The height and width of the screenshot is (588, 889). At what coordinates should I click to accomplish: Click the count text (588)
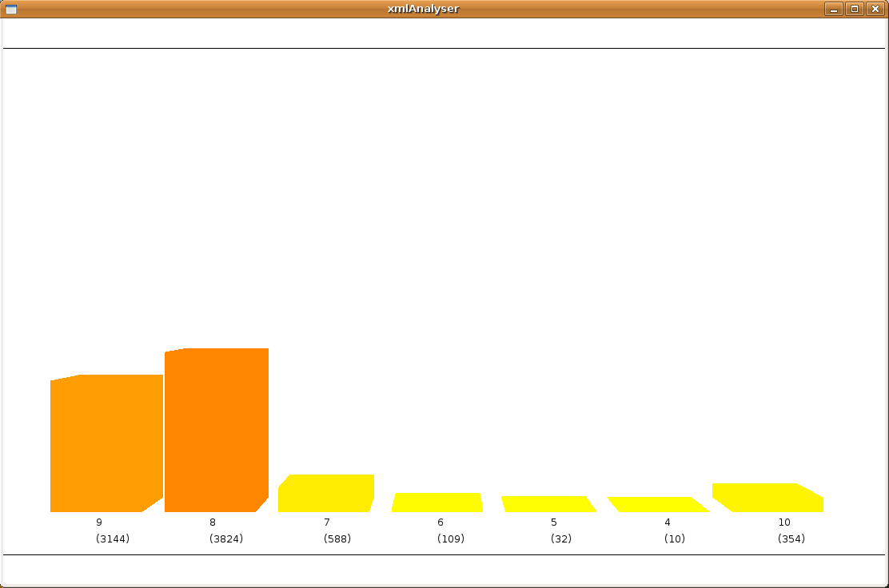click(337, 538)
